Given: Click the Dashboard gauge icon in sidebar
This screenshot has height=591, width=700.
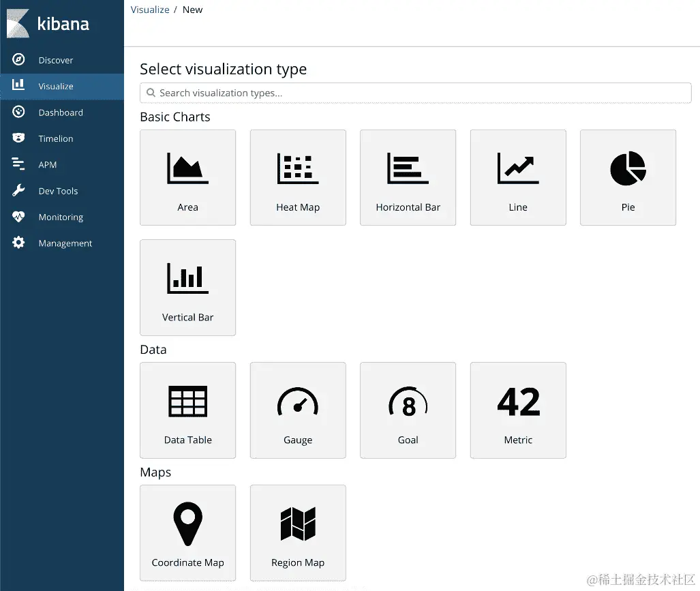Looking at the screenshot, I should pyautogui.click(x=18, y=112).
